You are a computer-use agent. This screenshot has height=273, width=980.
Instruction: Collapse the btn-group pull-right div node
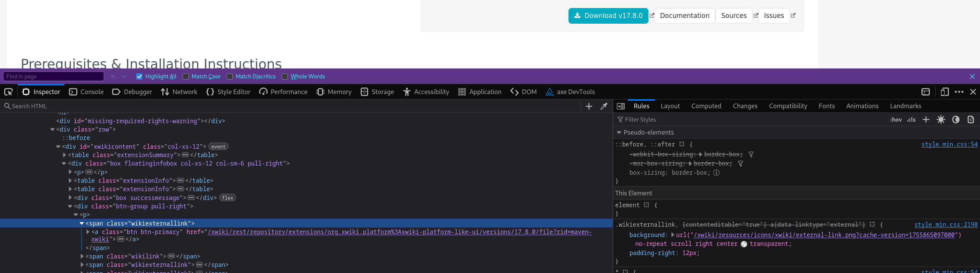click(x=70, y=206)
